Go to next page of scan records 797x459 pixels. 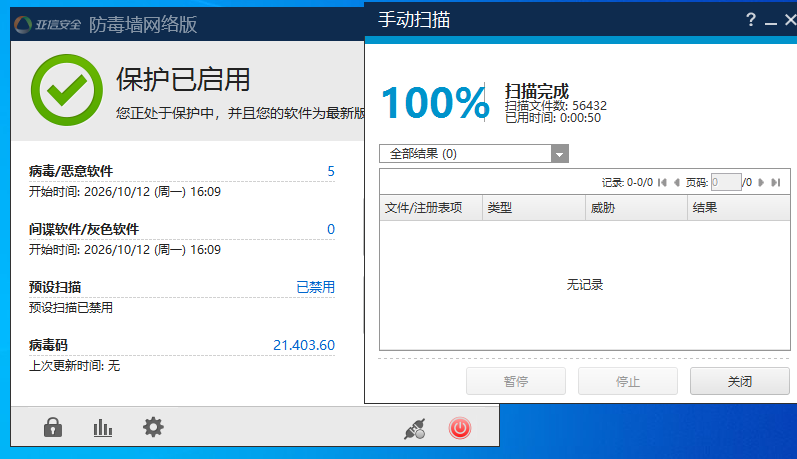[x=761, y=182]
